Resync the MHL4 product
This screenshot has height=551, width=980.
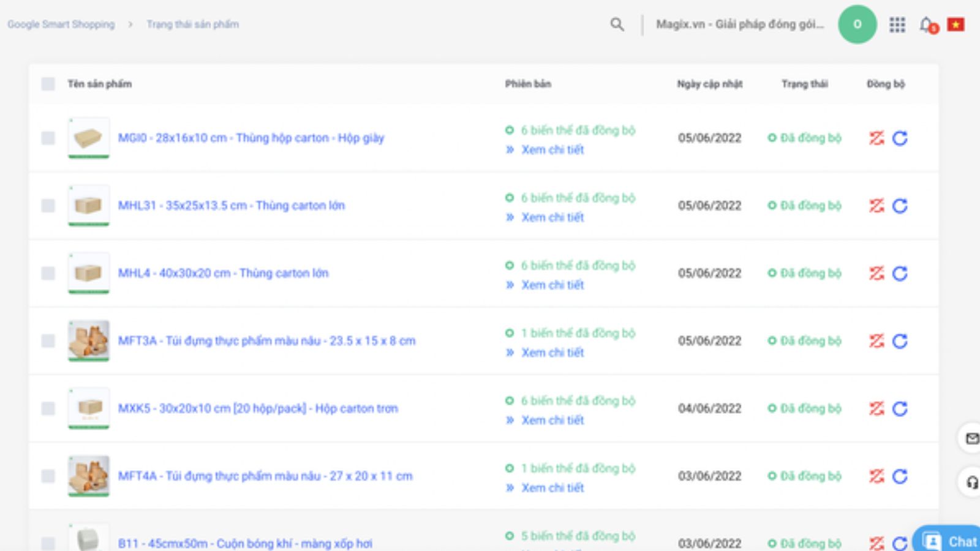[x=900, y=273]
